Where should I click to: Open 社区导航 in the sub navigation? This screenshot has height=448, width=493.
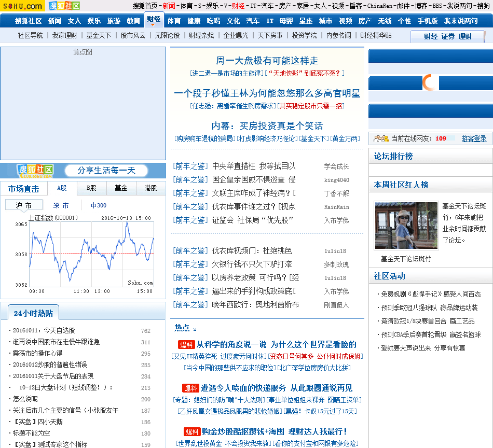30,35
